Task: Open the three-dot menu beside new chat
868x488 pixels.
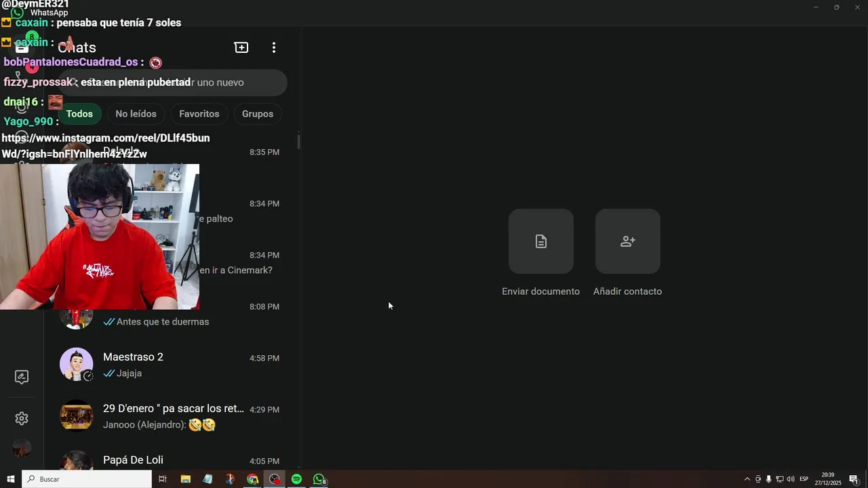Action: click(x=274, y=47)
